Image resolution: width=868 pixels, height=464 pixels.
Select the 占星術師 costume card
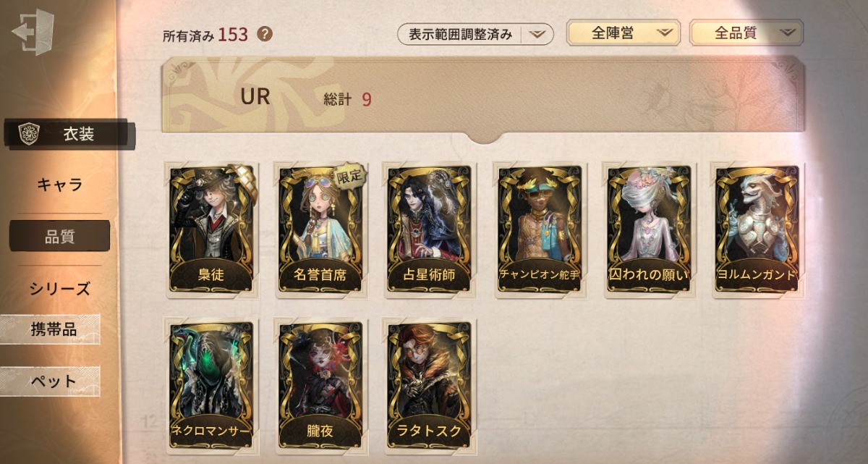pyautogui.click(x=430, y=229)
